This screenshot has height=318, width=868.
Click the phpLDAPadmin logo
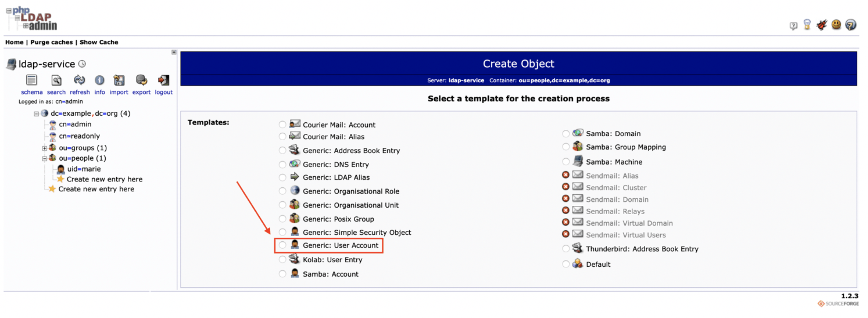pos(32,19)
